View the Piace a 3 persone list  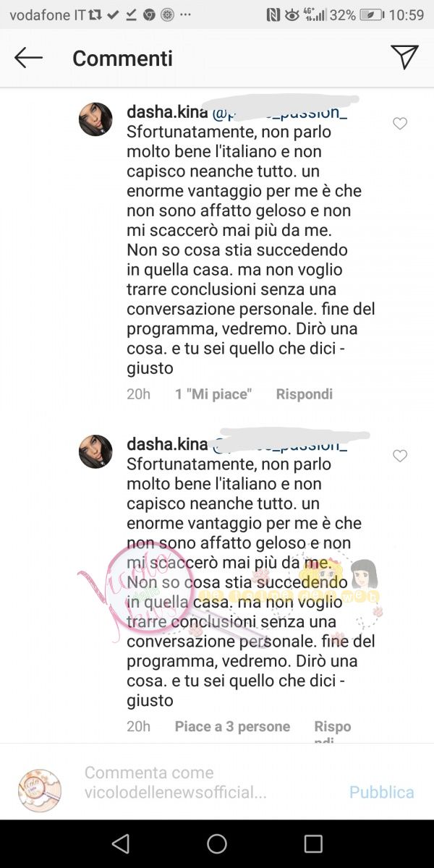tap(232, 726)
